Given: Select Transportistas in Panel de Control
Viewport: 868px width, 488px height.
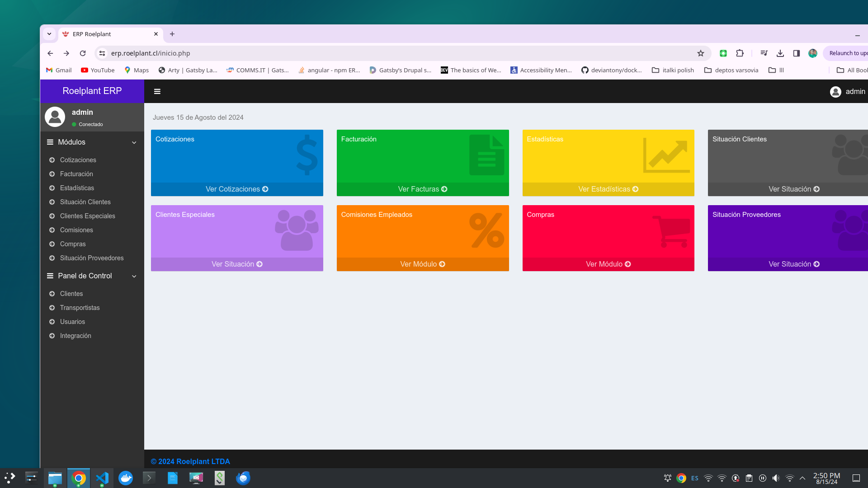Looking at the screenshot, I should (80, 308).
